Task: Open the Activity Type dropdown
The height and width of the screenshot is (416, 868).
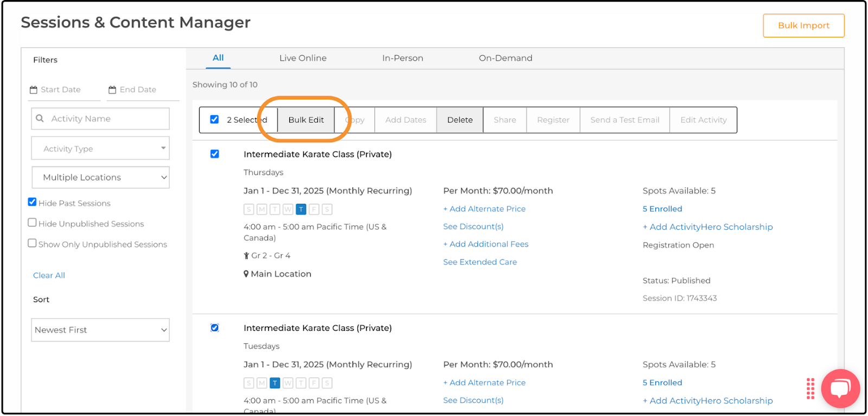Action: pyautogui.click(x=100, y=148)
